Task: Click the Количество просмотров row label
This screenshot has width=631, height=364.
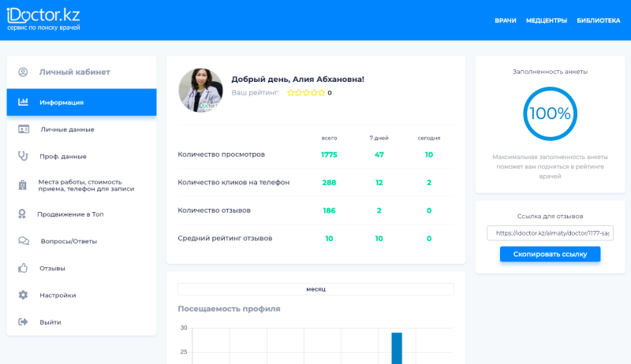Action: 222,154
